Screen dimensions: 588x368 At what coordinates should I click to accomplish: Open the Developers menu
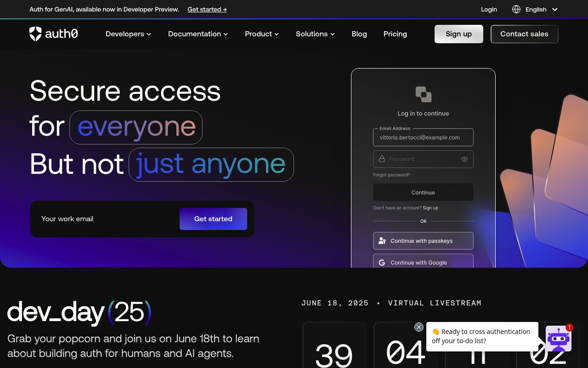(128, 34)
